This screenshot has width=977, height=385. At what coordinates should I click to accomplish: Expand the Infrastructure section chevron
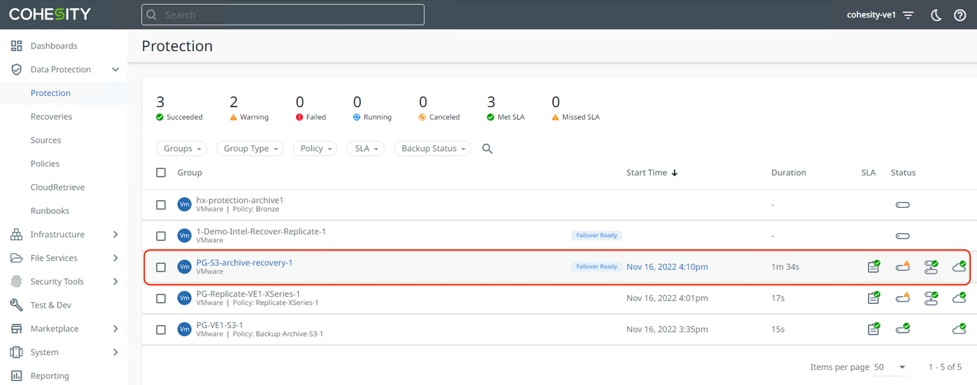115,234
